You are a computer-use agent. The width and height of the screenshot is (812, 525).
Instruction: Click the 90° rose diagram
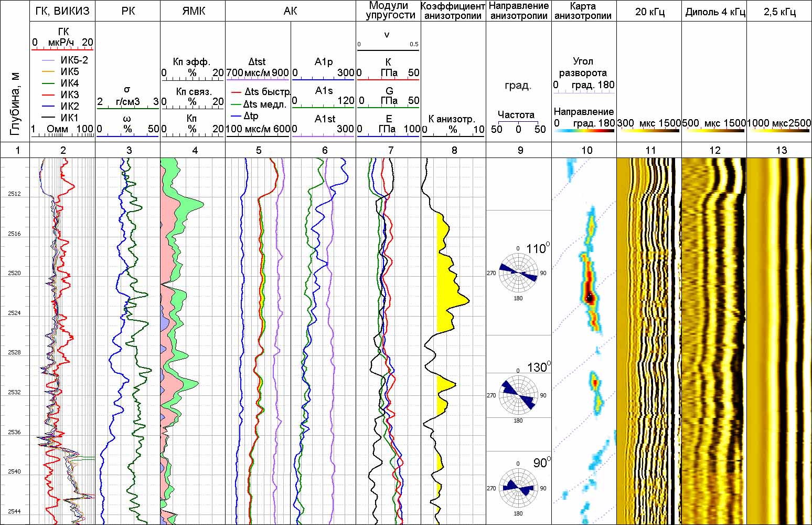518,488
